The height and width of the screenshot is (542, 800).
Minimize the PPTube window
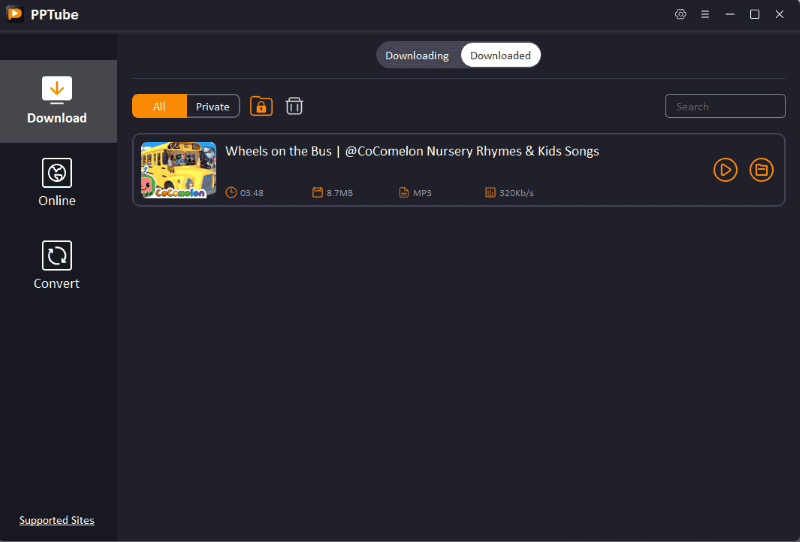730,14
